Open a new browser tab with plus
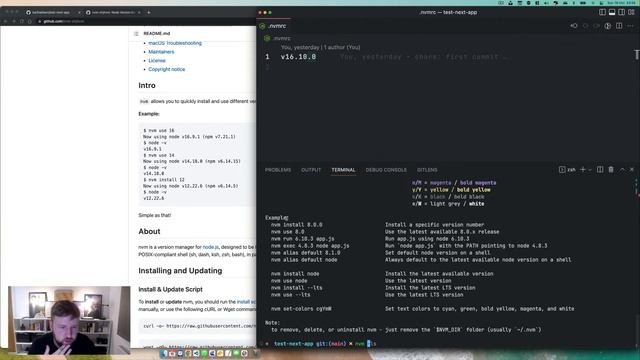Screen dimensions: 640x360 click(149, 12)
